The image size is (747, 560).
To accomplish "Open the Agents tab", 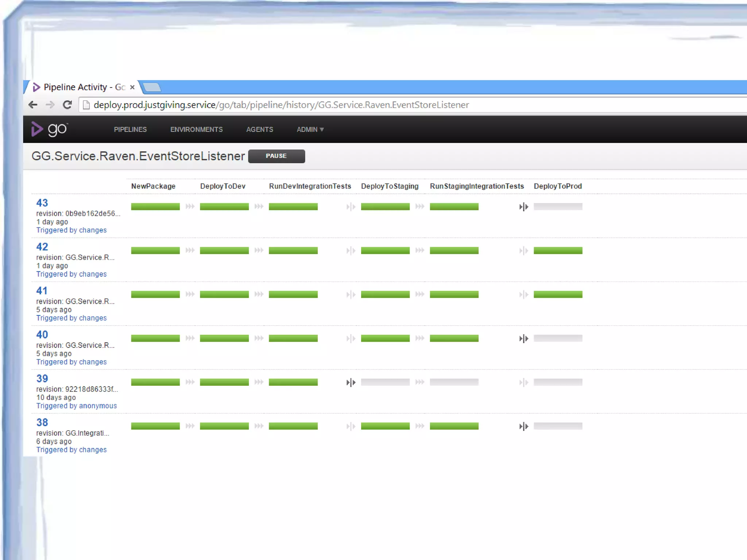I will pyautogui.click(x=259, y=129).
